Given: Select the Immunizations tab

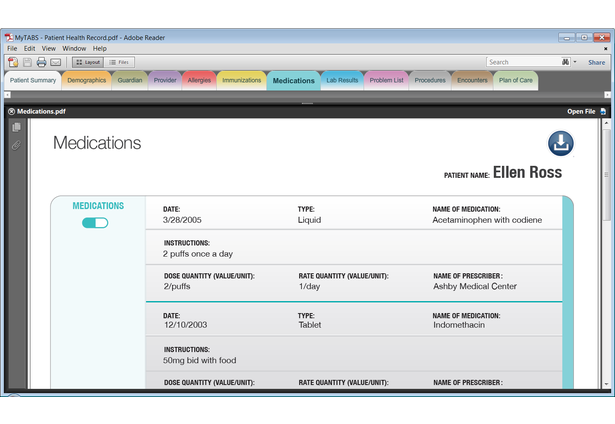Looking at the screenshot, I should click(x=242, y=80).
